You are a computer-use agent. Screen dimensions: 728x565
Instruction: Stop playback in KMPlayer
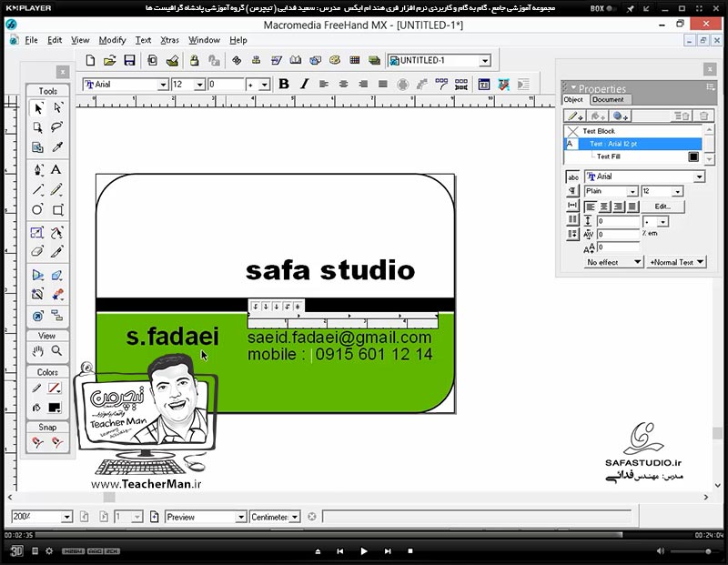tap(410, 551)
